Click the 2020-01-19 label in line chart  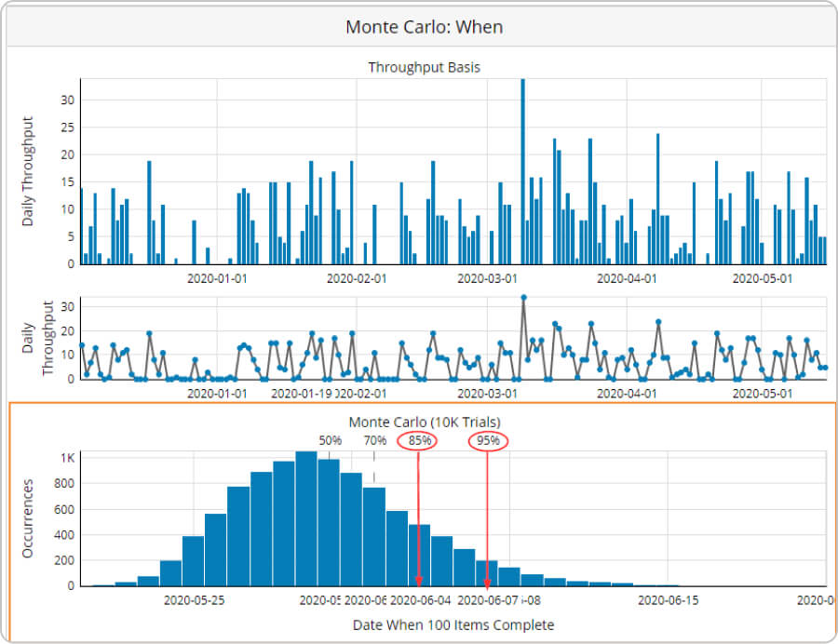click(x=300, y=393)
